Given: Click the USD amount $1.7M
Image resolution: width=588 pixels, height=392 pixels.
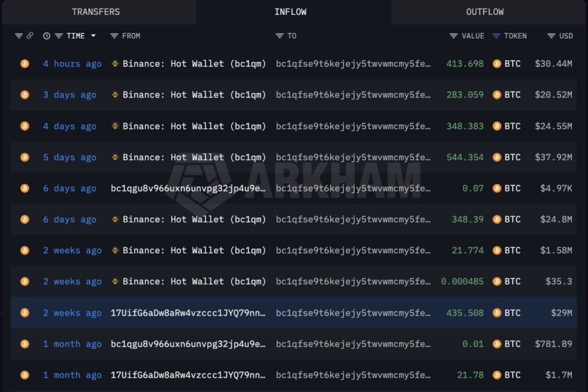Looking at the screenshot, I should (x=559, y=375).
